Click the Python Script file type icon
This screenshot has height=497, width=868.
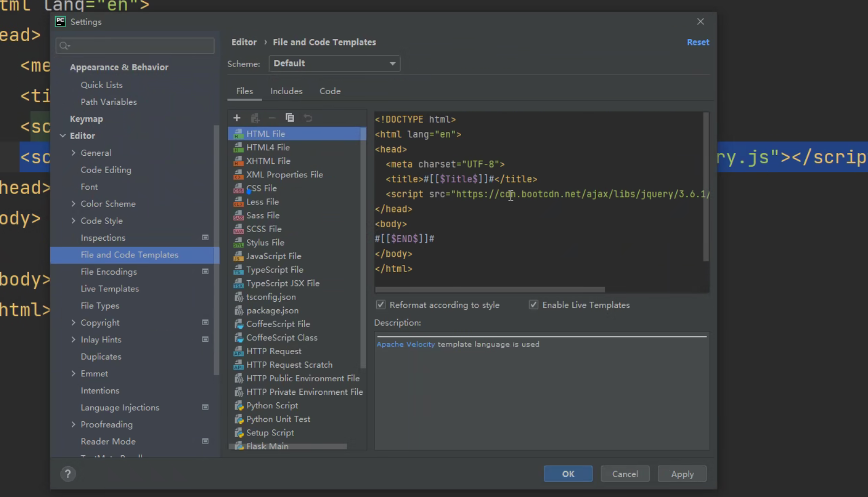[x=238, y=406]
